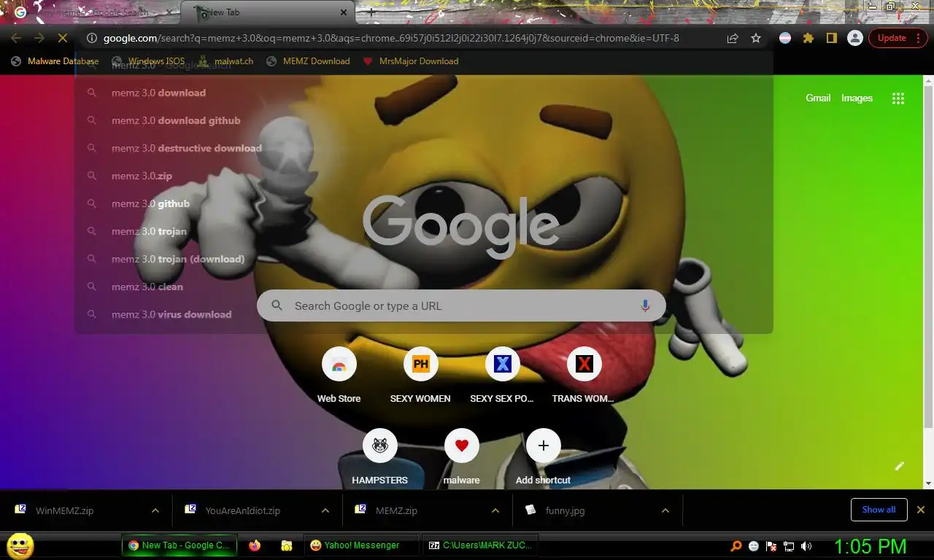
Task: Open the malware heart shortcut
Action: pos(461,457)
